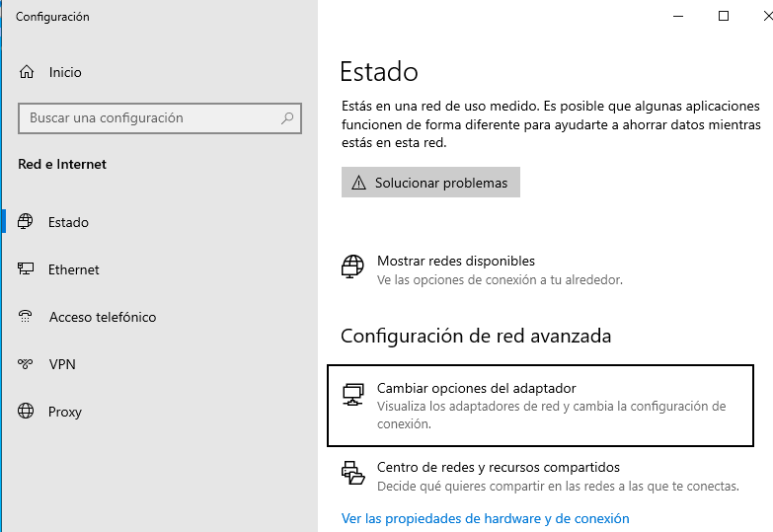Minimize the Configuración window
Viewport: 773px width, 532px height.
click(678, 16)
